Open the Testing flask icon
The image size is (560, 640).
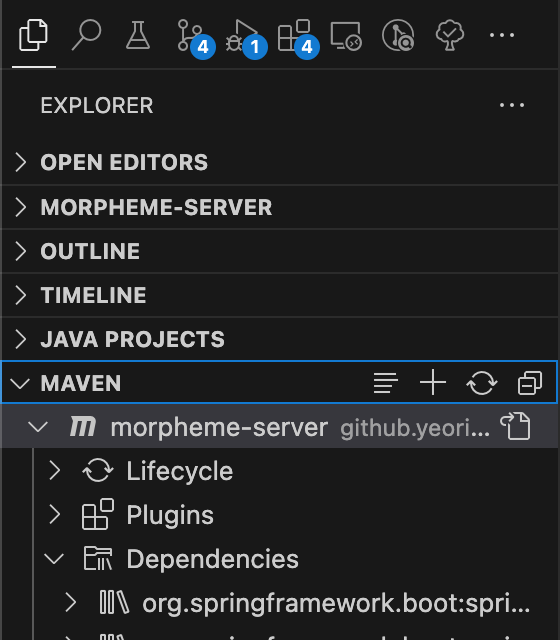pos(138,36)
